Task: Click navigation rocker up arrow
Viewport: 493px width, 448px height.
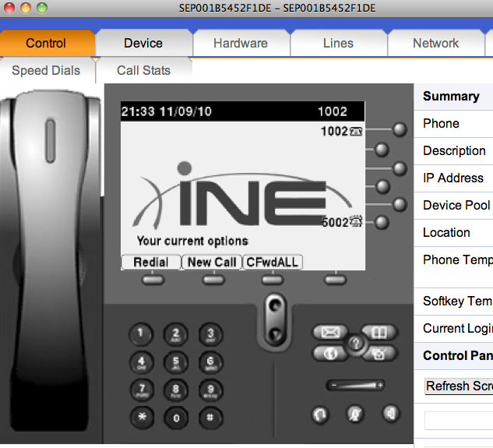Action: 275,306
